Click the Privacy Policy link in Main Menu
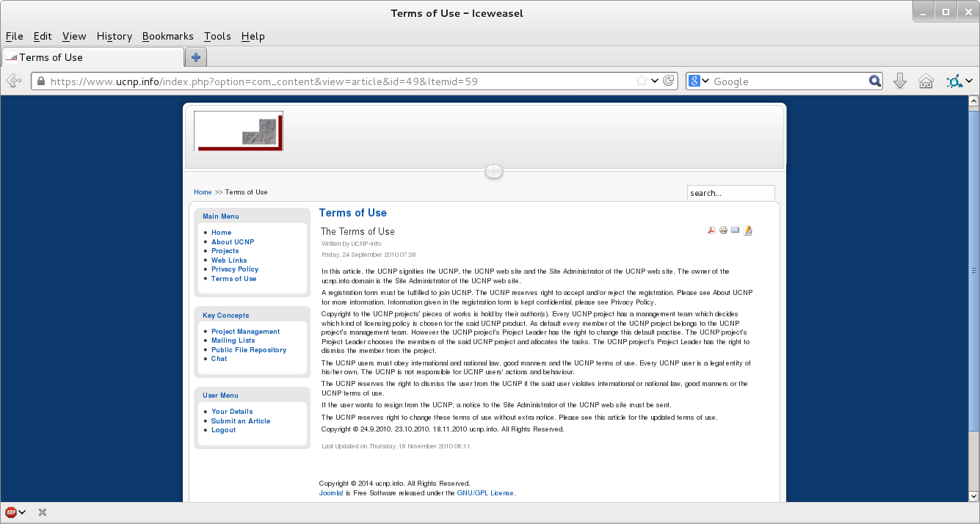Viewport: 980px width, 524px height. (235, 269)
